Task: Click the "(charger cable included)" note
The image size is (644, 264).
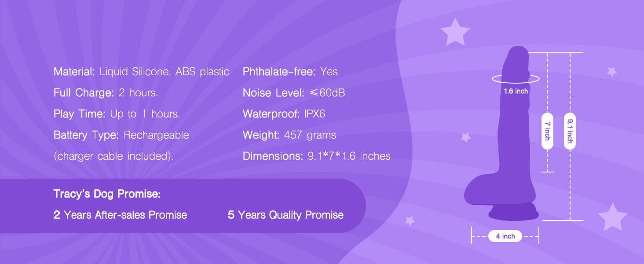Action: coord(113,156)
